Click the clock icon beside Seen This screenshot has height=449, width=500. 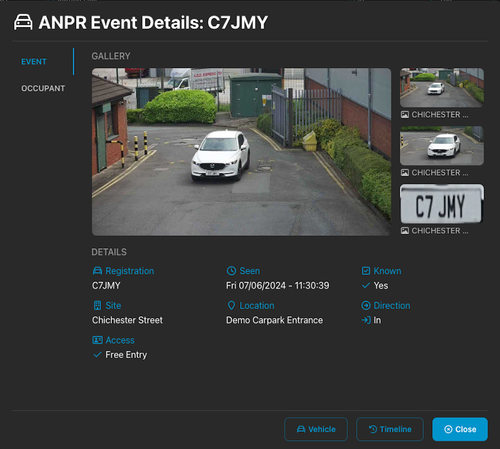pos(231,271)
